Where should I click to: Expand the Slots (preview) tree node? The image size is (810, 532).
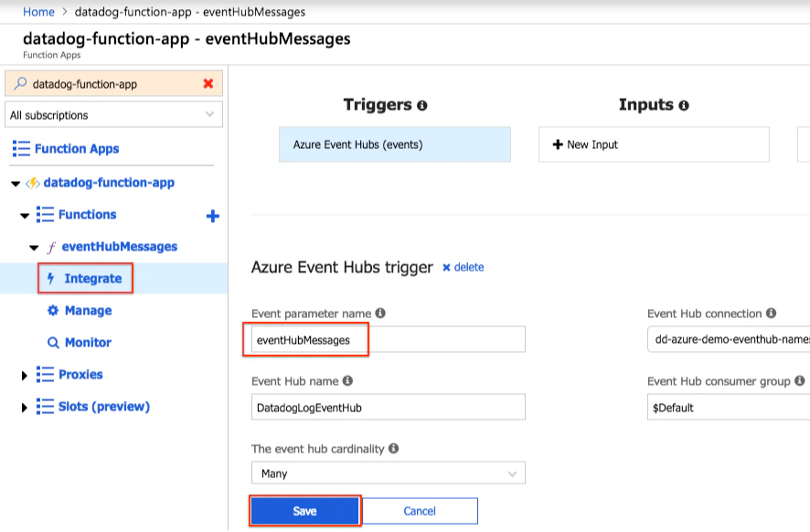pos(24,408)
